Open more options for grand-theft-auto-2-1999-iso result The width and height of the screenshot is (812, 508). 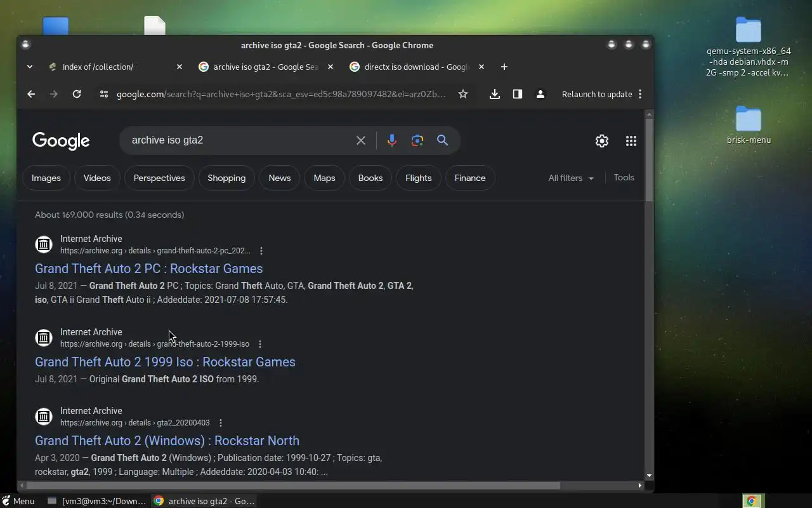coord(260,344)
